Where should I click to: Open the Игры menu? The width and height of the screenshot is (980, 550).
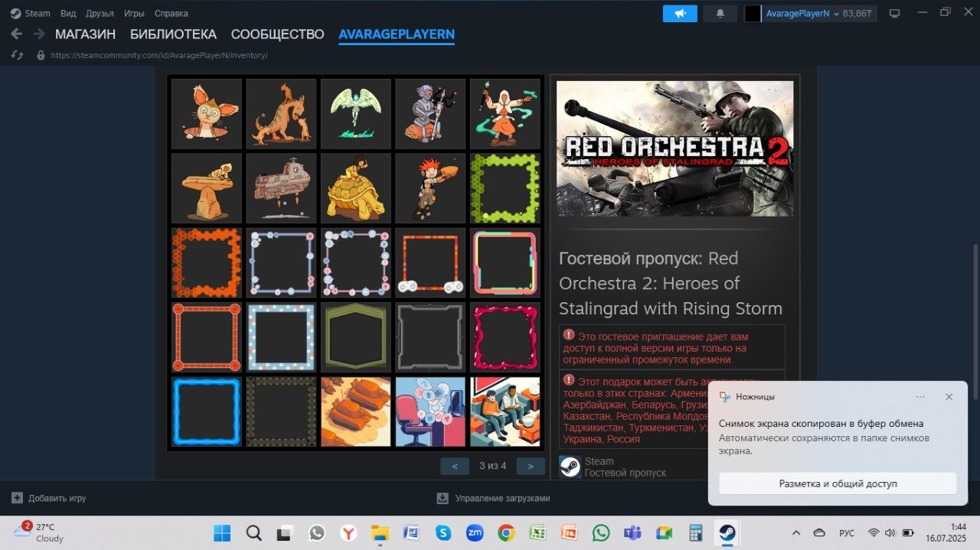[x=134, y=13]
